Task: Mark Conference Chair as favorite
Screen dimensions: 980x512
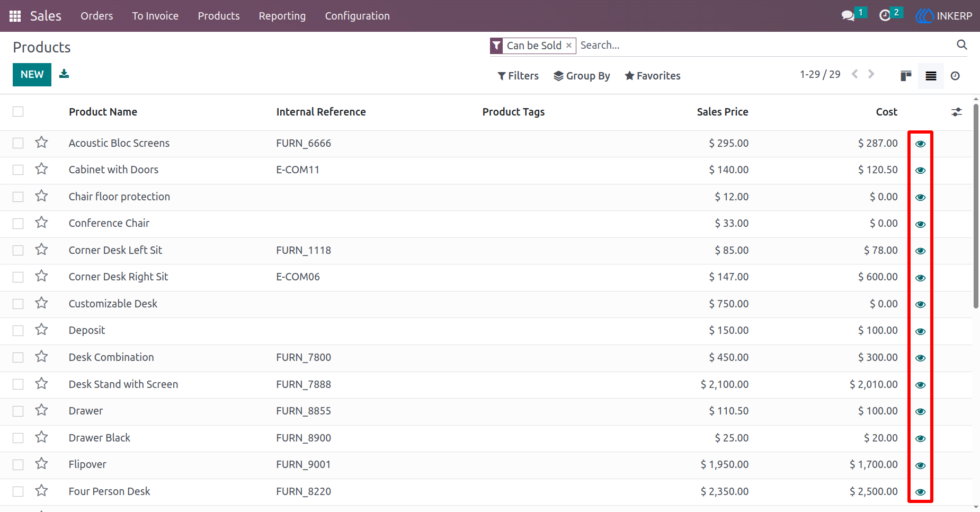Action: point(41,223)
